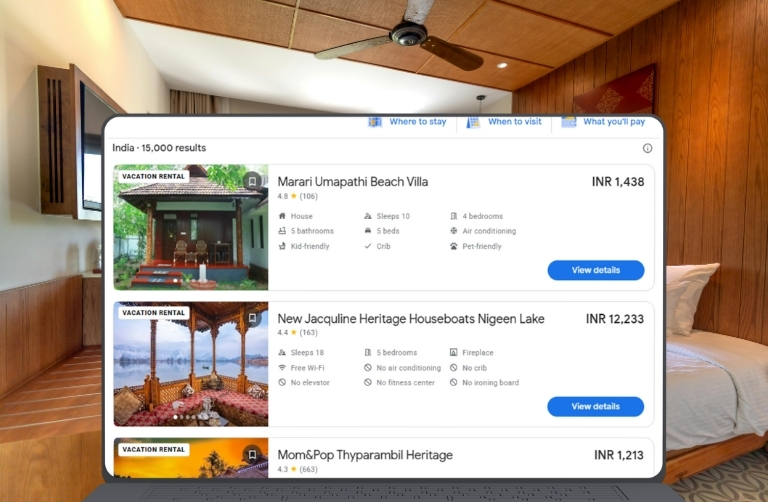768x502 pixels.
Task: Bookmark Marari Umapathi Beach Villa listing
Action: (252, 181)
